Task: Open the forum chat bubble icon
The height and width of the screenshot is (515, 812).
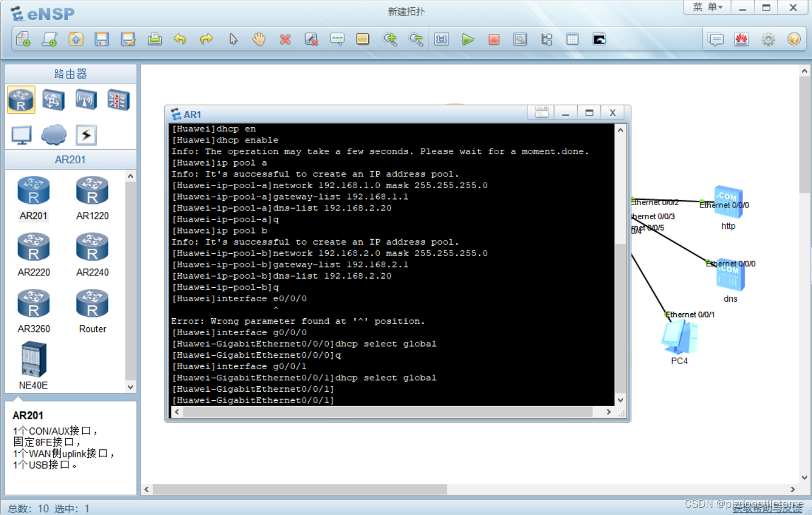Action: click(x=716, y=39)
